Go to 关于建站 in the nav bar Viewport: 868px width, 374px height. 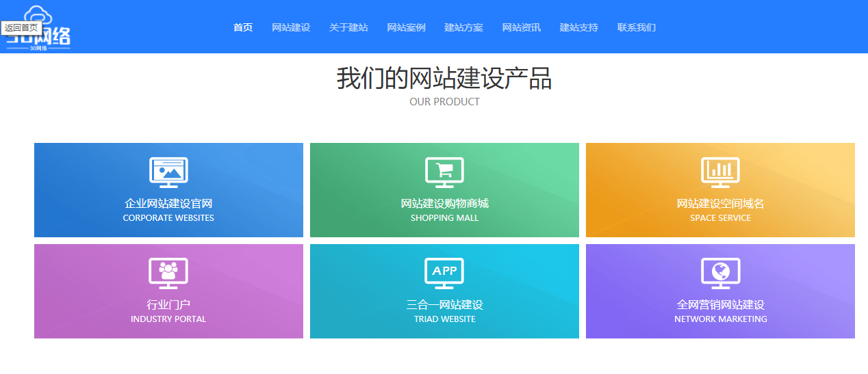click(x=348, y=27)
